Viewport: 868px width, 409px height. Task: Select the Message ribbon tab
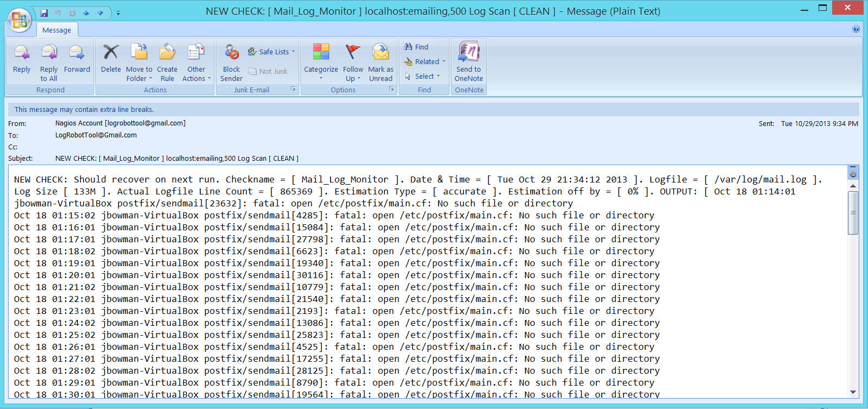pos(56,30)
